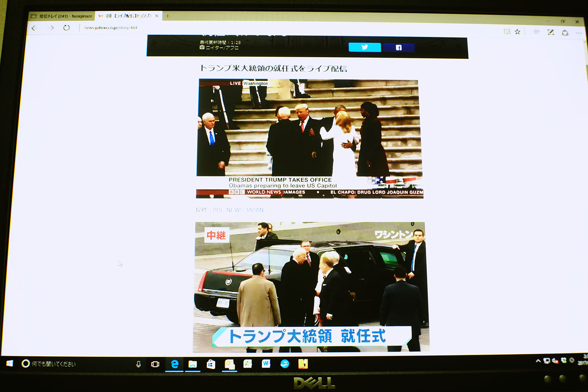Add page to favorites star
The height and width of the screenshot is (392, 588).
pyautogui.click(x=517, y=32)
